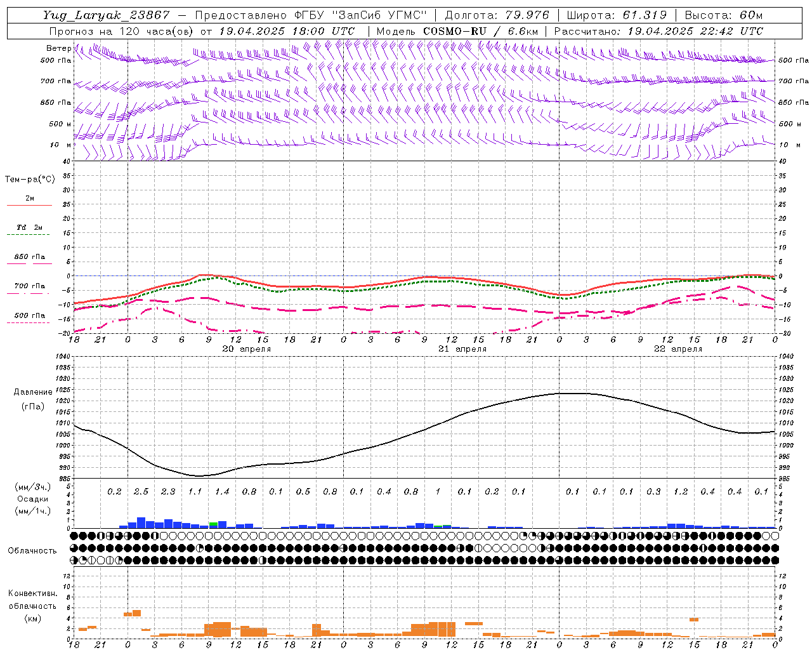Viewport: 812px width, 650px height.
Task: Select the longitude value 79.976
Action: 527,16
